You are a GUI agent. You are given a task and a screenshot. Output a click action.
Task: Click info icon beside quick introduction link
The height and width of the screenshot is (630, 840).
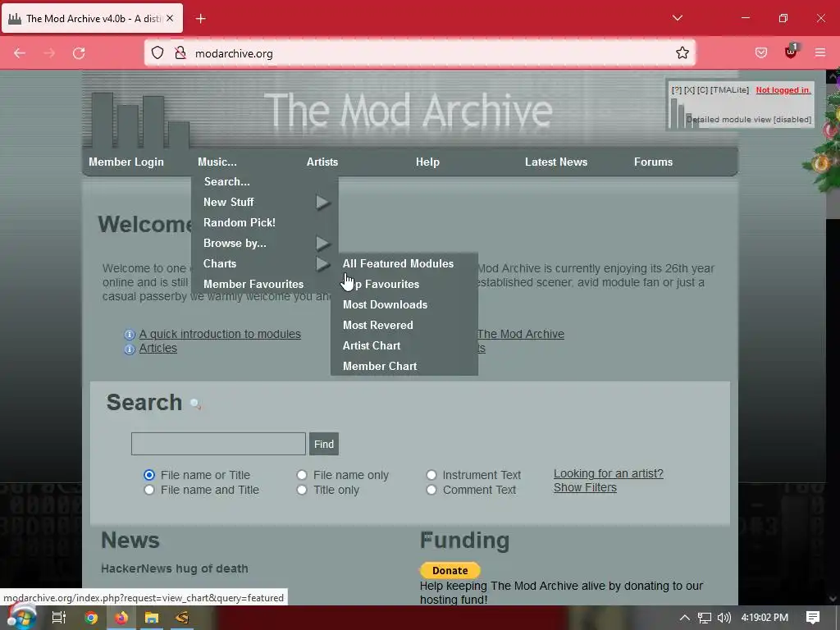130,335
